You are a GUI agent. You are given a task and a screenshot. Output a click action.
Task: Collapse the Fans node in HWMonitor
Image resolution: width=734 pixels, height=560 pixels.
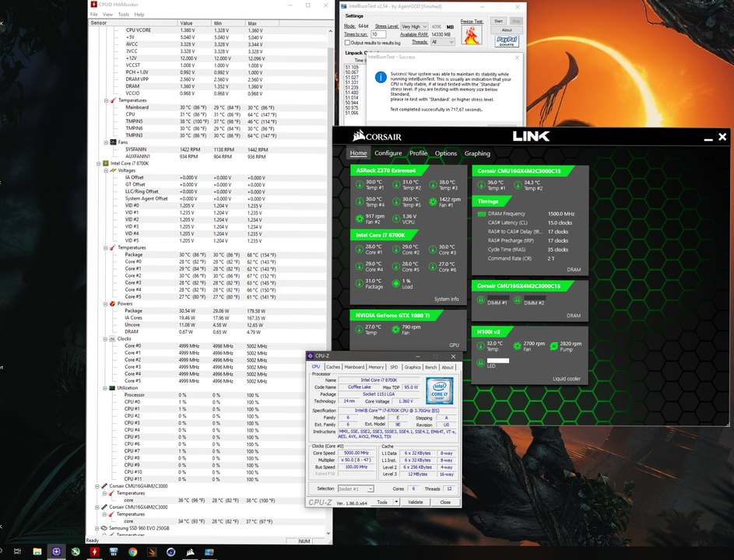click(x=107, y=142)
